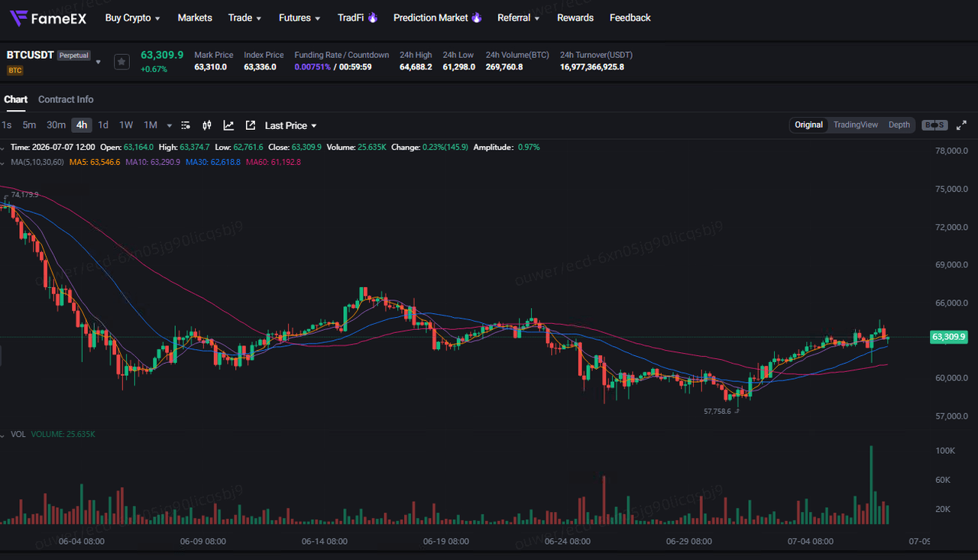Viewport: 978px width, 560px height.
Task: Select the 4h time interval
Action: coord(82,125)
